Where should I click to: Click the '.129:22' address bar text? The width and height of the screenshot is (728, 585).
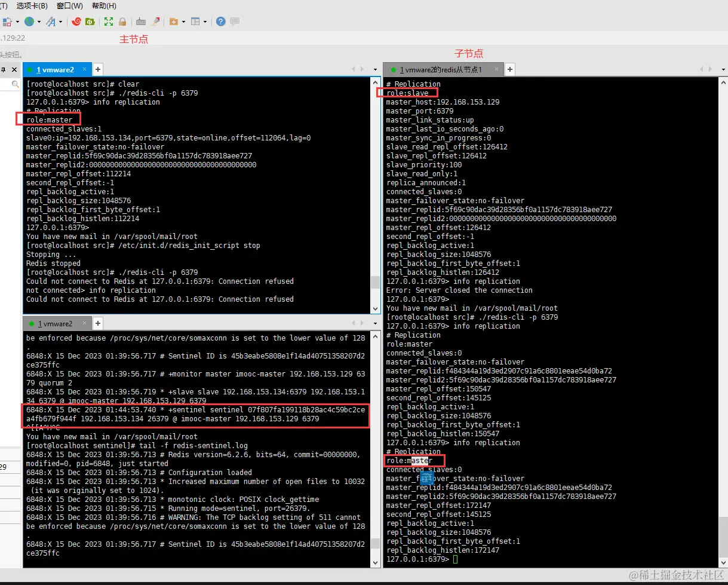click(13, 38)
